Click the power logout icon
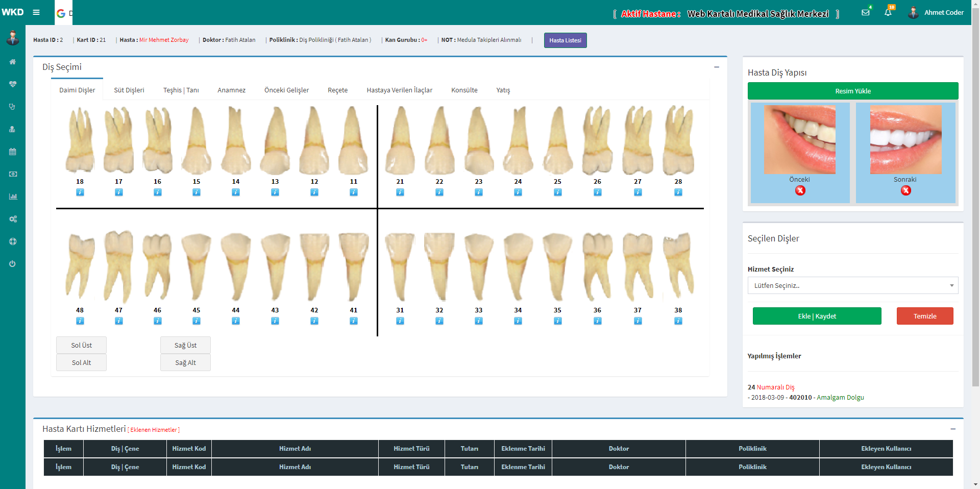 [x=13, y=264]
